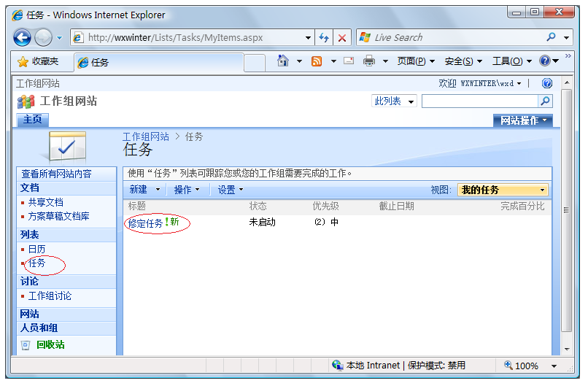The width and height of the screenshot is (588, 386).
Task: Open the 页面(P) menu
Action: point(416,61)
